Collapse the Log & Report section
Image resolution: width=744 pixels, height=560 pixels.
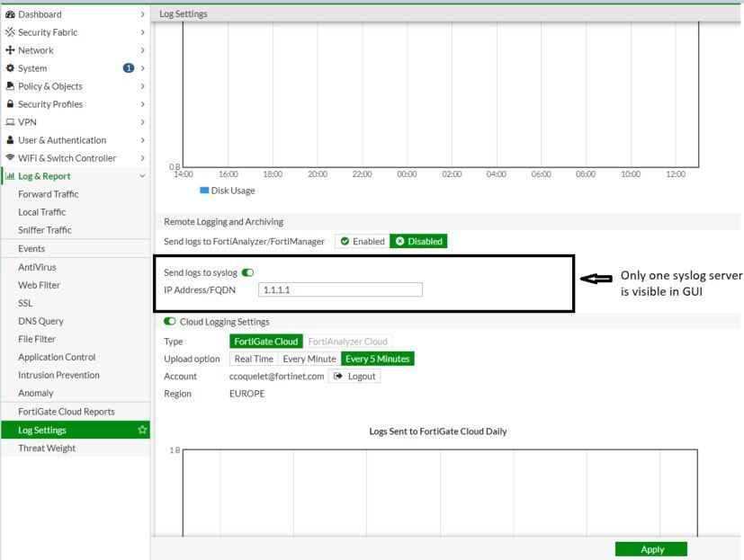click(142, 176)
